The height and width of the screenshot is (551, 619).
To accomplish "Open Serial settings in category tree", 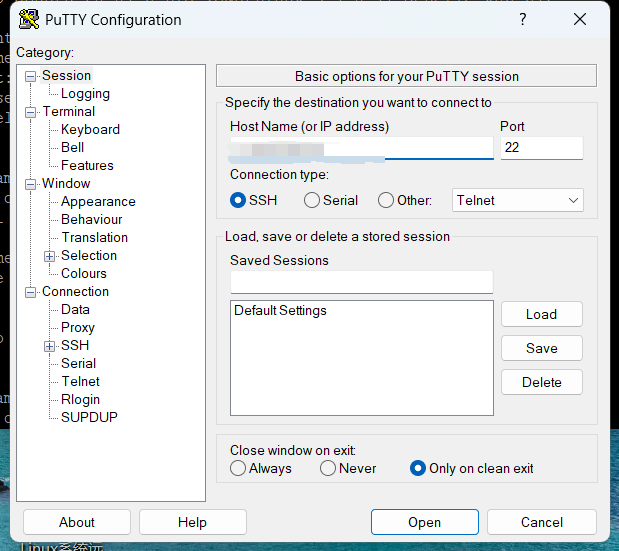I will [78, 364].
